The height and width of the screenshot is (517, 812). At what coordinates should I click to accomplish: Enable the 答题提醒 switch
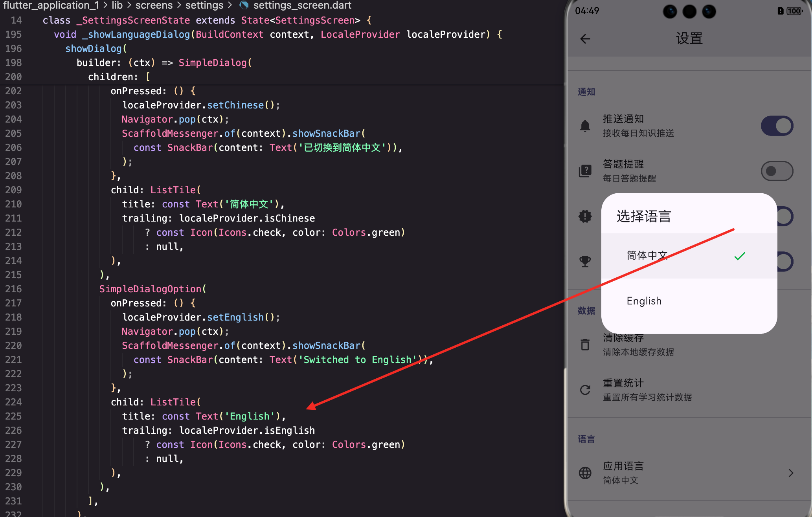tap(777, 171)
